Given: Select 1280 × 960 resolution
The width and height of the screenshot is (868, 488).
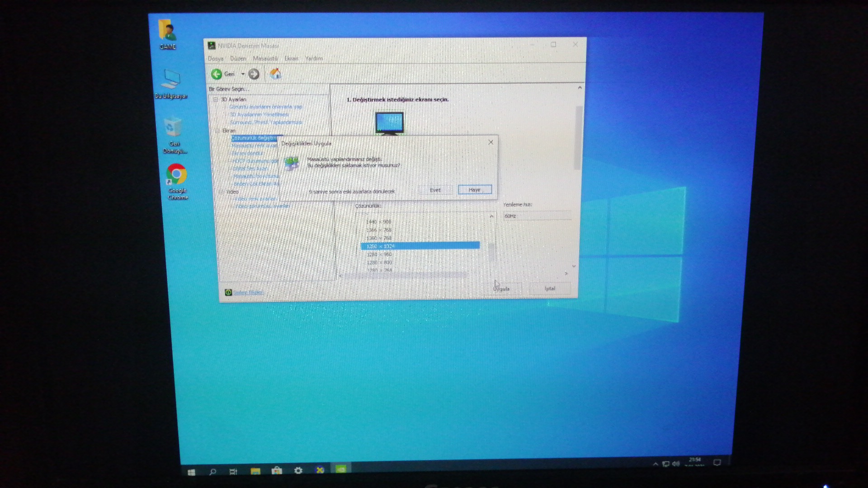Looking at the screenshot, I should (x=379, y=254).
